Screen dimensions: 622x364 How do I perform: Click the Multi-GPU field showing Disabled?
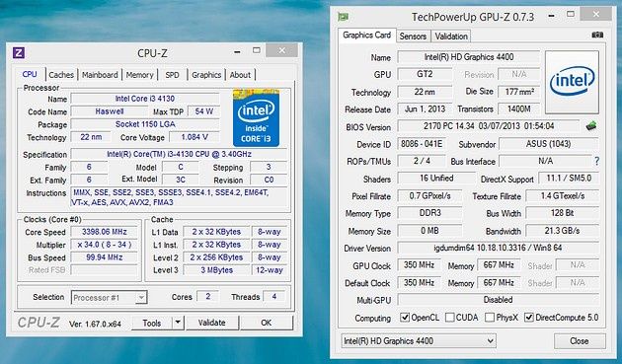(498, 300)
